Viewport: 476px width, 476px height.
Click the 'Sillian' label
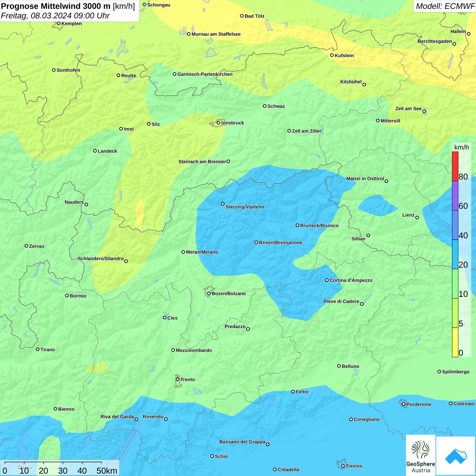coord(358,239)
